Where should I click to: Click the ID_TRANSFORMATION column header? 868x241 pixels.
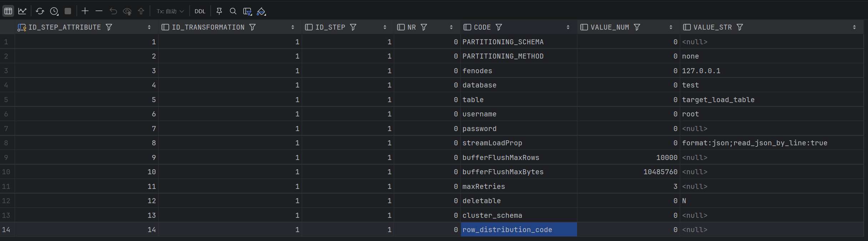click(208, 27)
